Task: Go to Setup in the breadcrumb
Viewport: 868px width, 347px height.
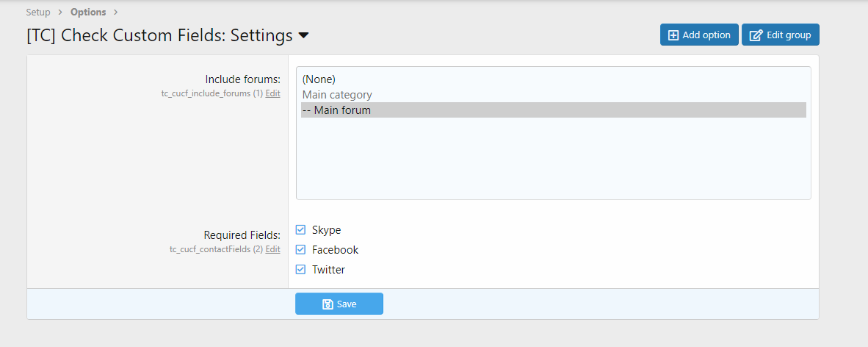Action: pyautogui.click(x=38, y=12)
